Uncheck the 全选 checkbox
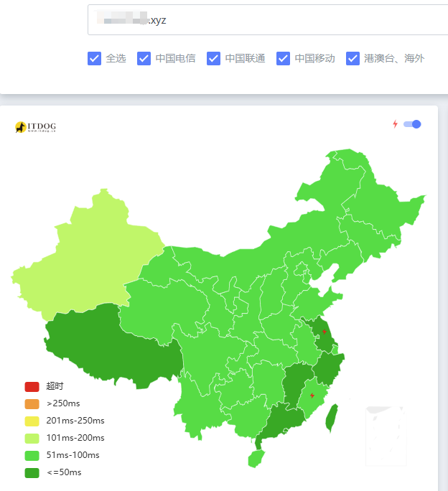Image resolution: width=448 pixels, height=491 pixels. tap(94, 59)
